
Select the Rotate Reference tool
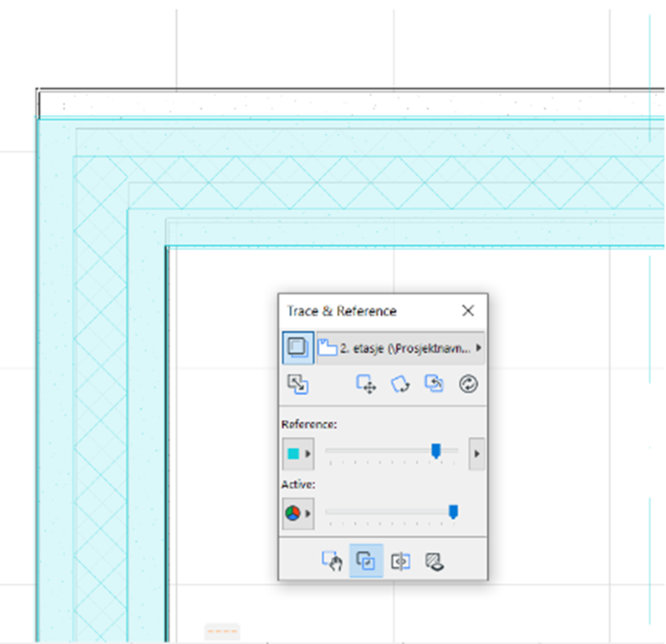[400, 384]
